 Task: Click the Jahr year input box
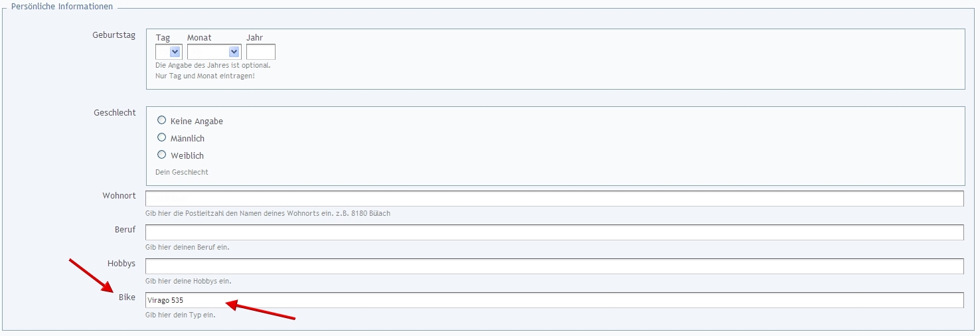point(260,52)
